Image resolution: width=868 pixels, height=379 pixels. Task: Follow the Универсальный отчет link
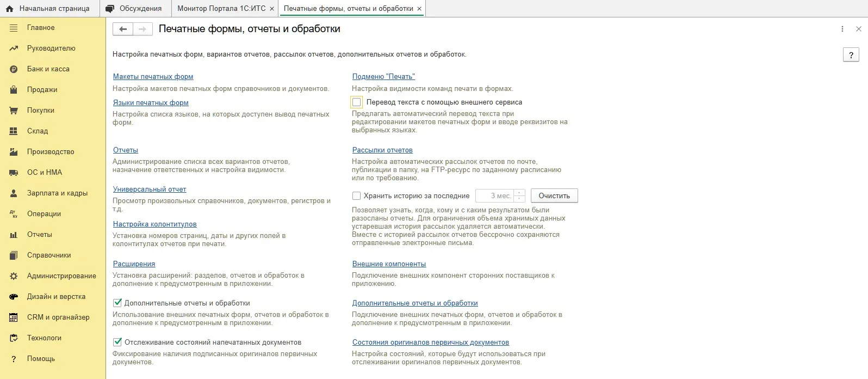tap(150, 189)
